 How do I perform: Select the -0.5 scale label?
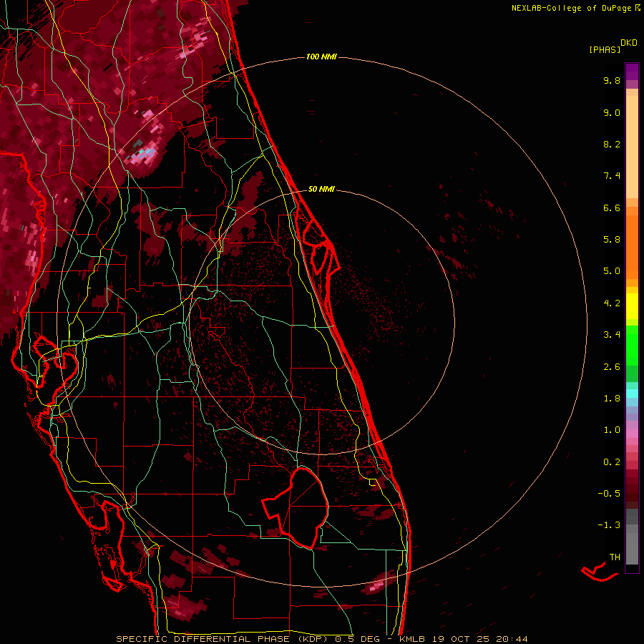(x=609, y=494)
